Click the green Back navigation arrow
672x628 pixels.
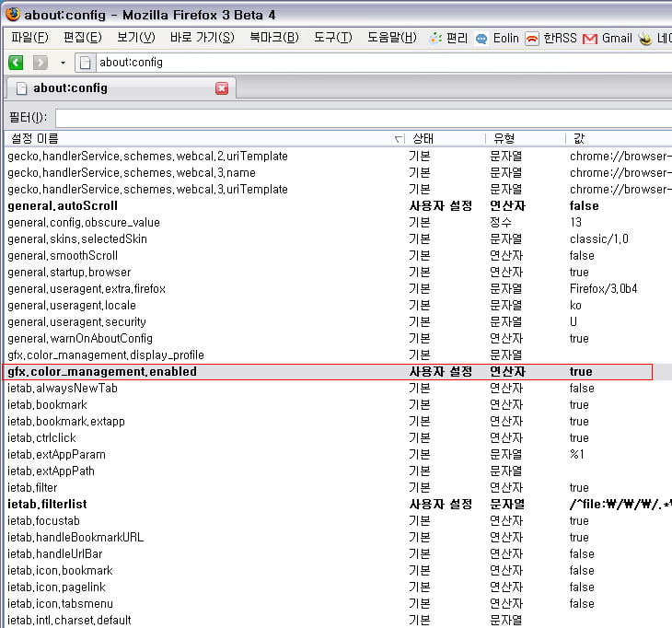click(16, 63)
